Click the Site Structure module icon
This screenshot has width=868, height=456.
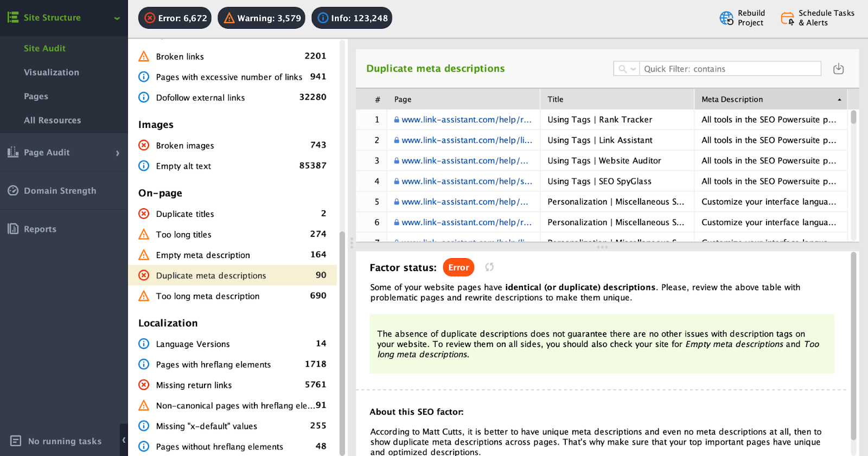tap(13, 17)
